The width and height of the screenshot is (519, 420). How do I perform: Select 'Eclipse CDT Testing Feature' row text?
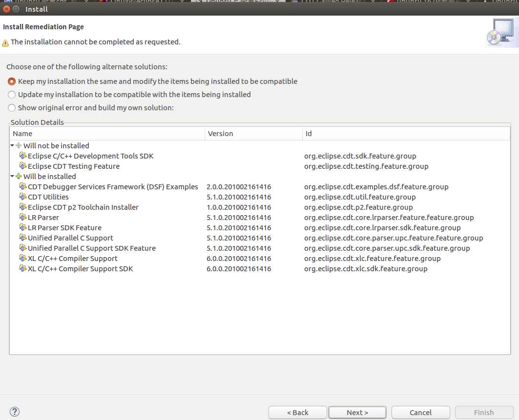pyautogui.click(x=74, y=166)
